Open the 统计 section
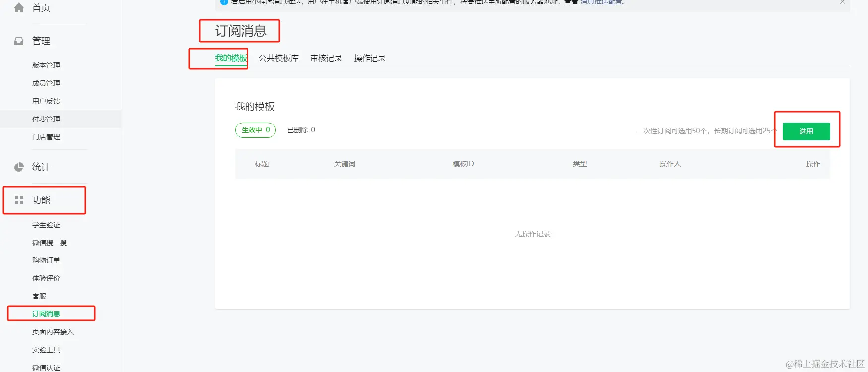Screen dimensions: 868x372 pyautogui.click(x=41, y=167)
